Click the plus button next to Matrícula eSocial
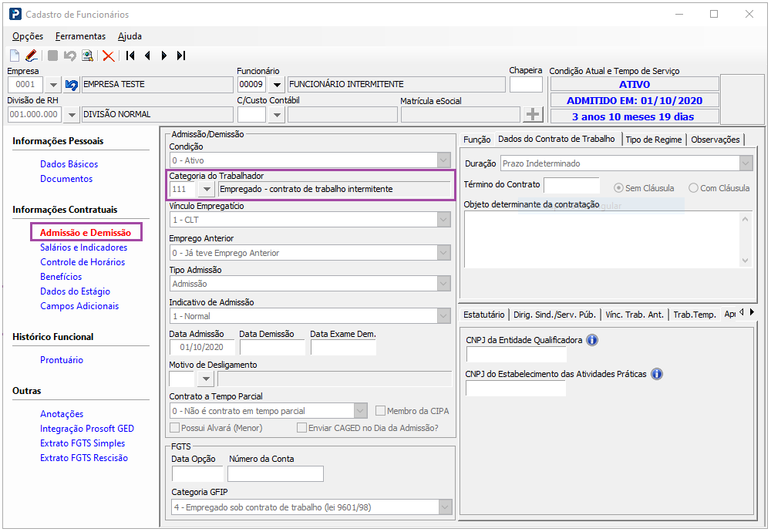Image resolution: width=771 pixels, height=532 pixels. tap(533, 115)
